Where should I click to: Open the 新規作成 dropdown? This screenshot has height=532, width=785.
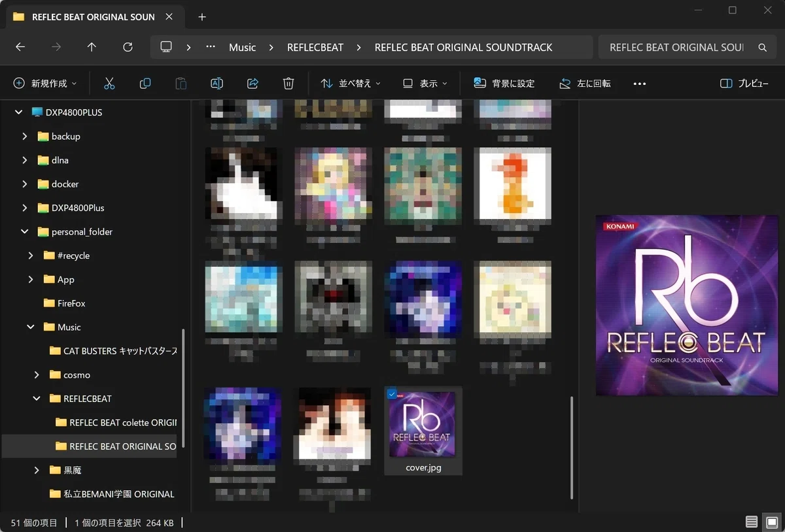tap(45, 84)
